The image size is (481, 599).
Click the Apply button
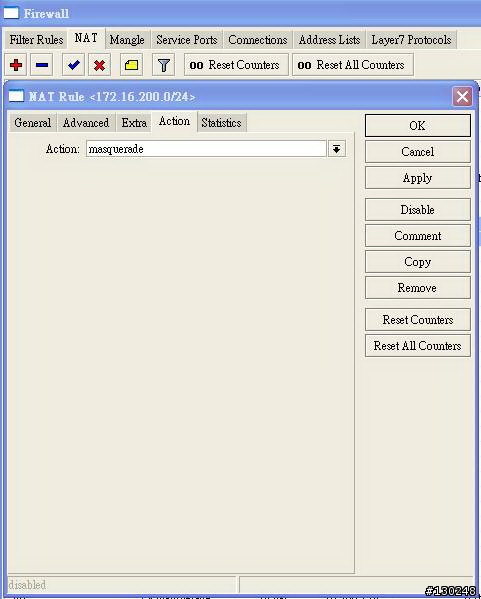click(x=418, y=178)
